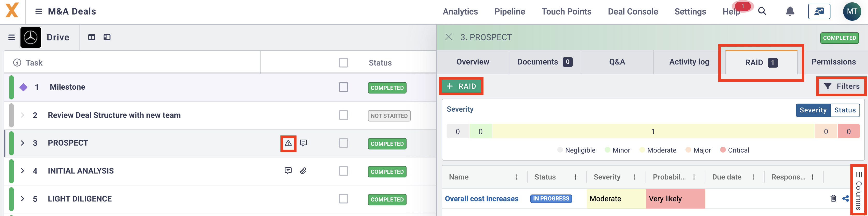Screen dimensions: 868x216
Task: Open the RAID Filters button
Action: (x=841, y=87)
